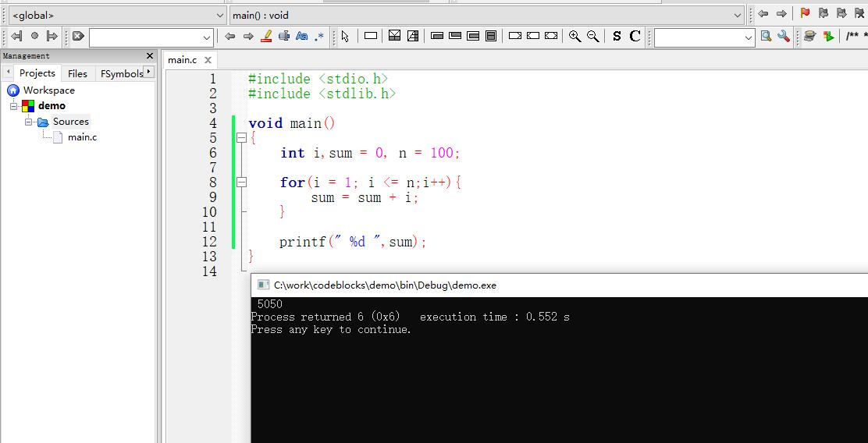Image resolution: width=868 pixels, height=443 pixels.
Task: Open the search text combo box near wrench
Action: 704,37
